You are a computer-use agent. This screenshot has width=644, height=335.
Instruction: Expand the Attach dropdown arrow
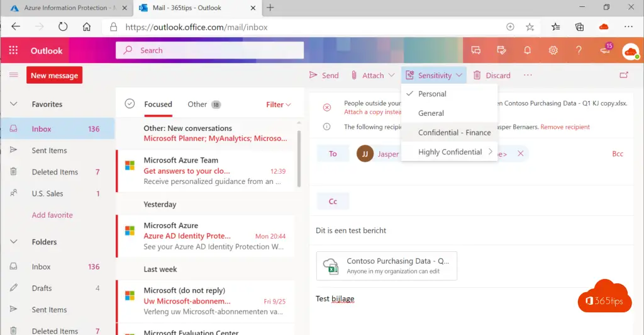[x=391, y=75]
